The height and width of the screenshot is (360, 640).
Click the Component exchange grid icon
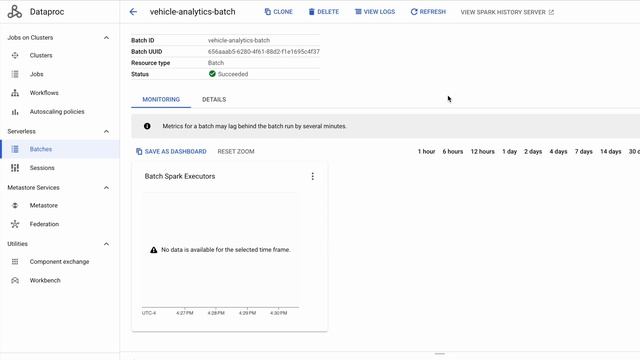15,262
